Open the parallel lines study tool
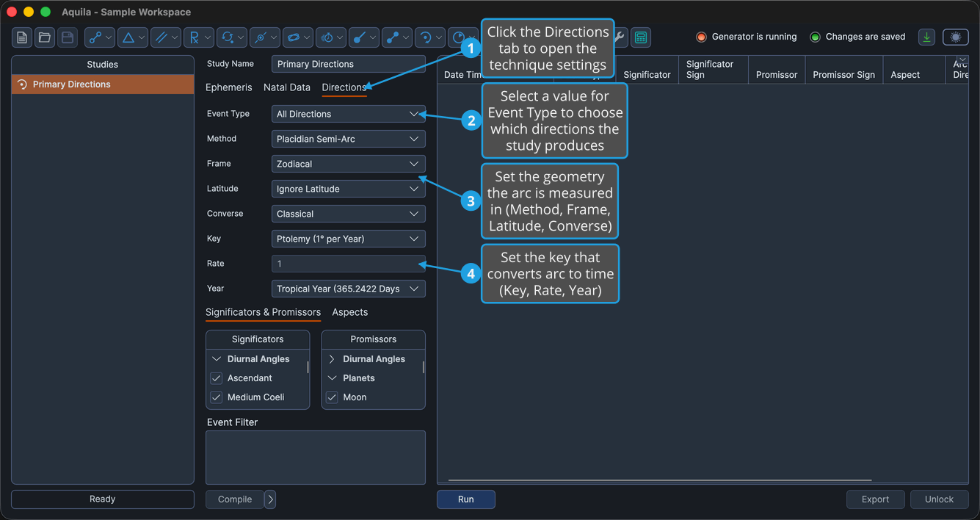Screen dimensions: 980x520 [x=165, y=37]
